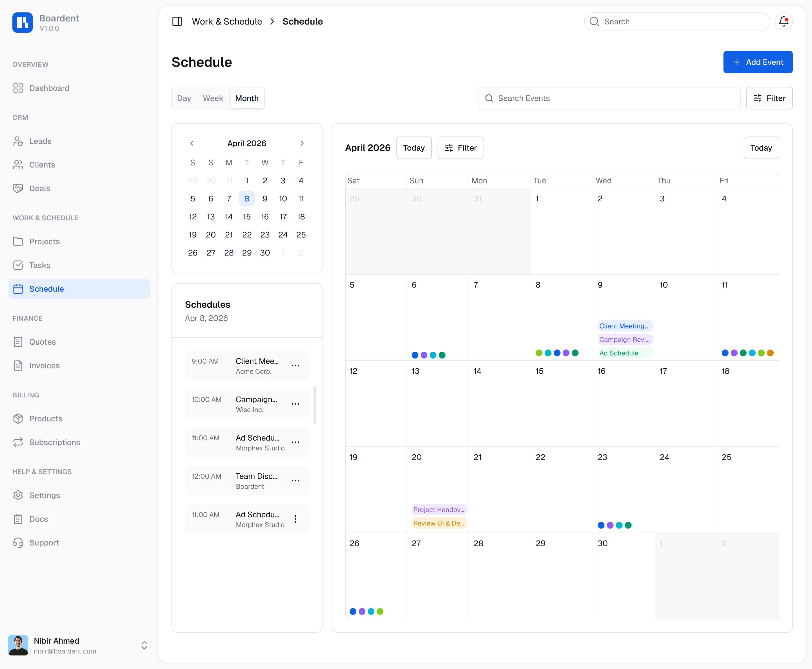Select April 1 cell in month grid
Screen dimensions: 812x669
[562, 231]
